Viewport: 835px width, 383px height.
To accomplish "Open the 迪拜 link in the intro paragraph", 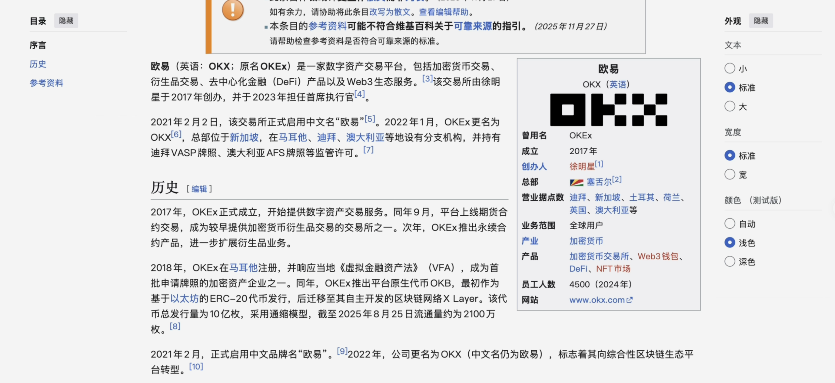I will [x=327, y=137].
